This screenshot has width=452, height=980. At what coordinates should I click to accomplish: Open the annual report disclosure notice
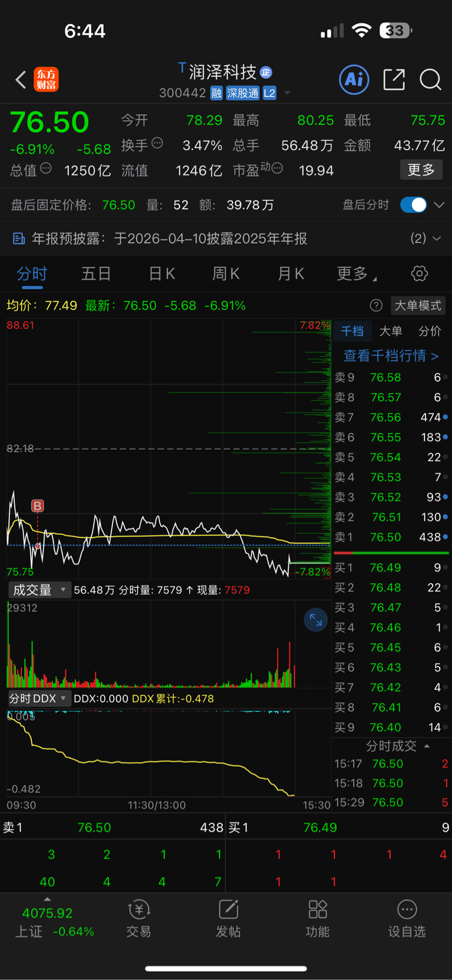226,238
